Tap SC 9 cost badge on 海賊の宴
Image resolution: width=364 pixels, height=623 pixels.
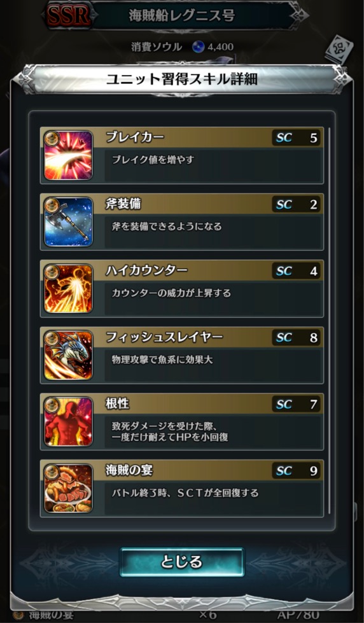pos(296,471)
